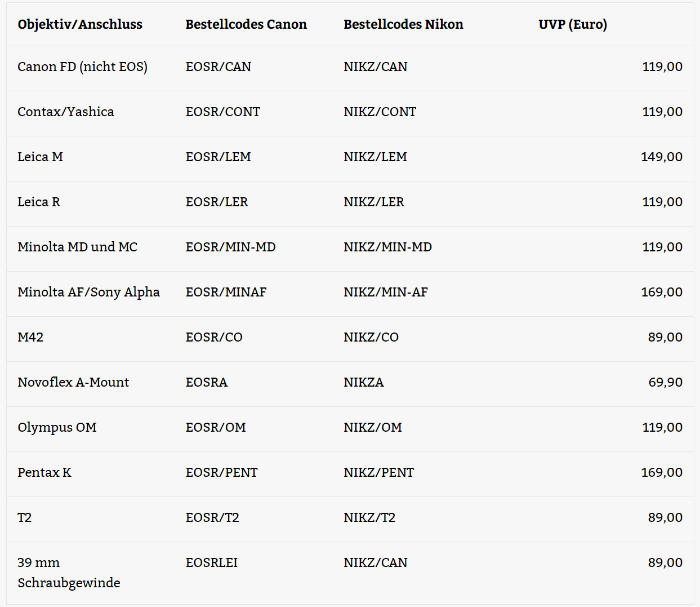This screenshot has height=607, width=700.
Task: Select the NIKZ/OM order code
Action: point(373,427)
